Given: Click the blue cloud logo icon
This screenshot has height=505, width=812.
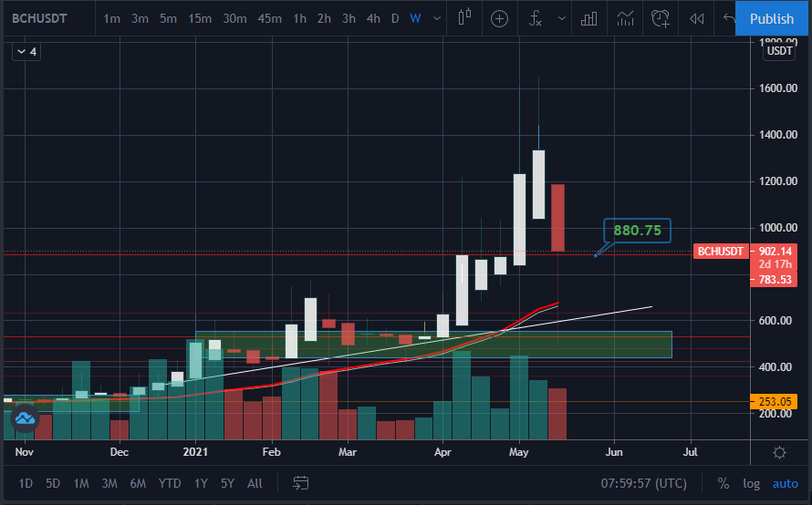Looking at the screenshot, I should pos(25,418).
